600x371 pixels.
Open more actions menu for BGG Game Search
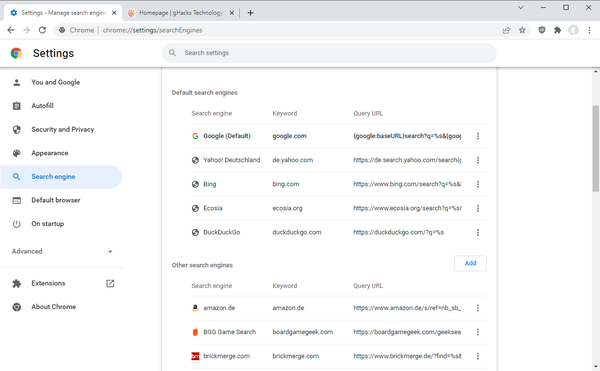(478, 332)
